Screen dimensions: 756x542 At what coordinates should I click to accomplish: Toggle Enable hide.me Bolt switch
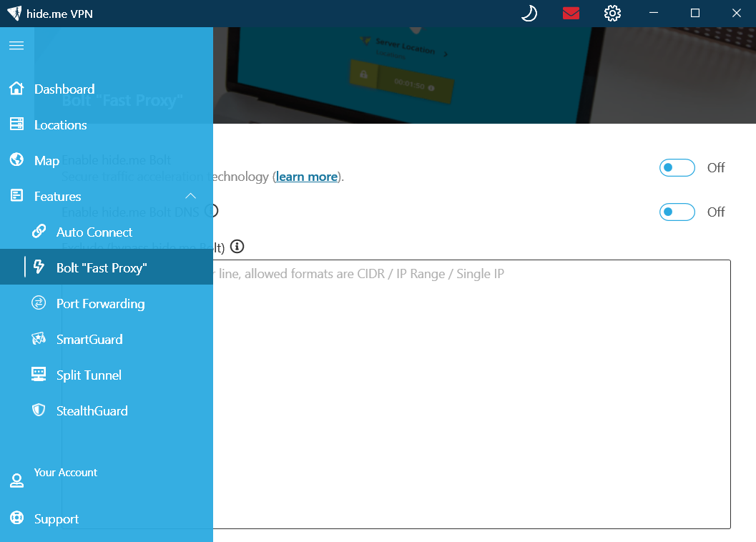click(x=677, y=168)
